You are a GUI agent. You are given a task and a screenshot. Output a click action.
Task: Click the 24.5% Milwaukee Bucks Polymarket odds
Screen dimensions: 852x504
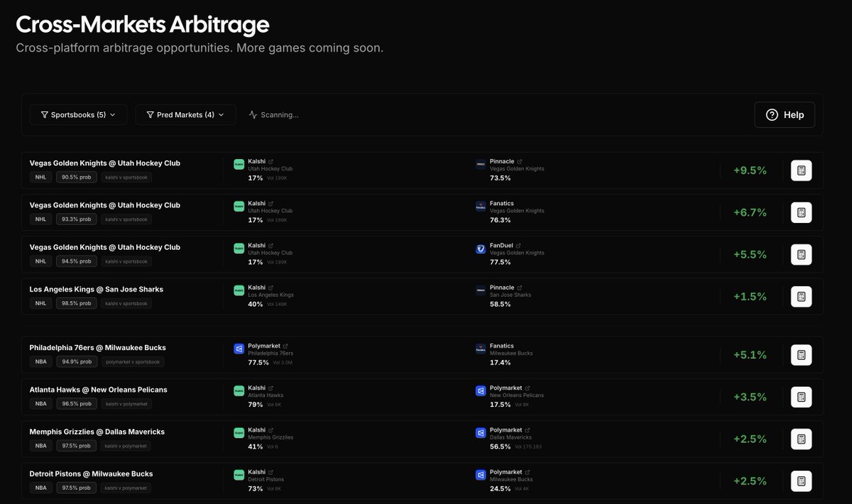[500, 488]
